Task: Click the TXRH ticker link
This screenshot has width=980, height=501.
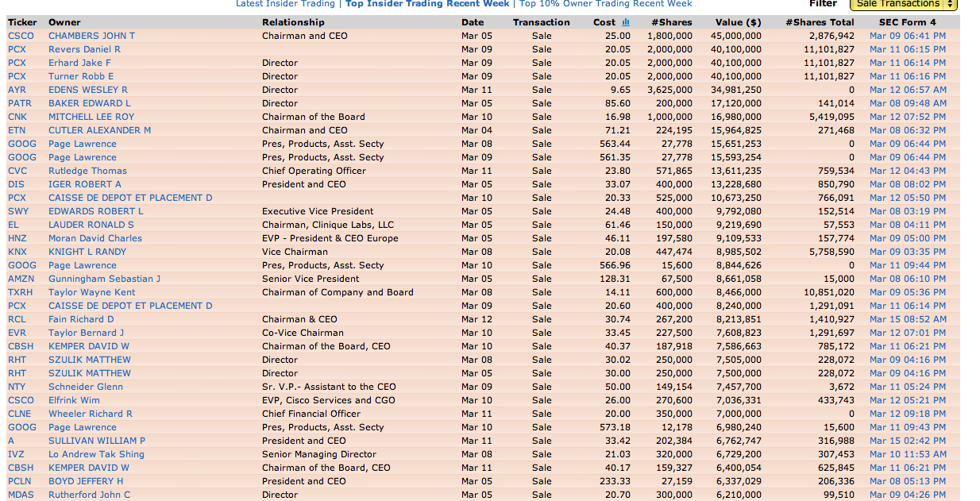Action: click(20, 292)
